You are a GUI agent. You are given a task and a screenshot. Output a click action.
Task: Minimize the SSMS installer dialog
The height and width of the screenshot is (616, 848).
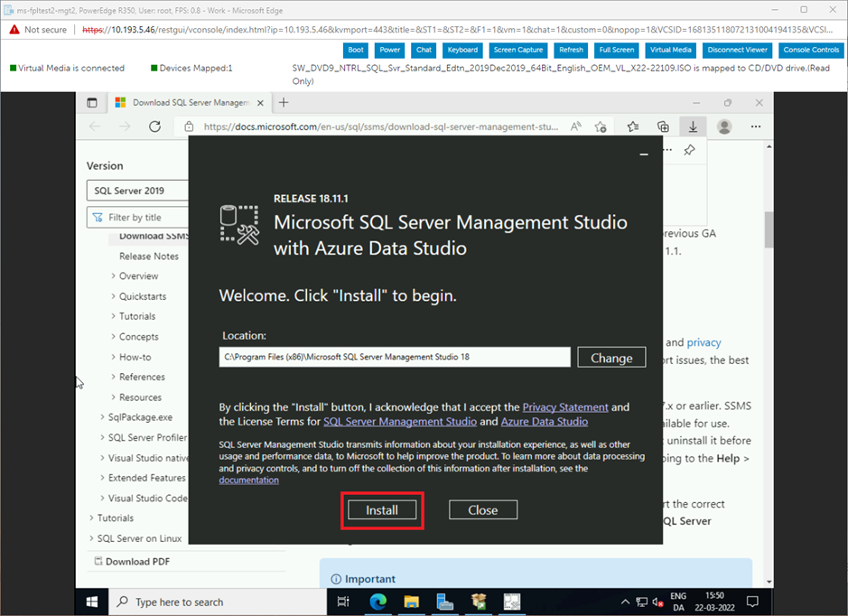tap(644, 154)
